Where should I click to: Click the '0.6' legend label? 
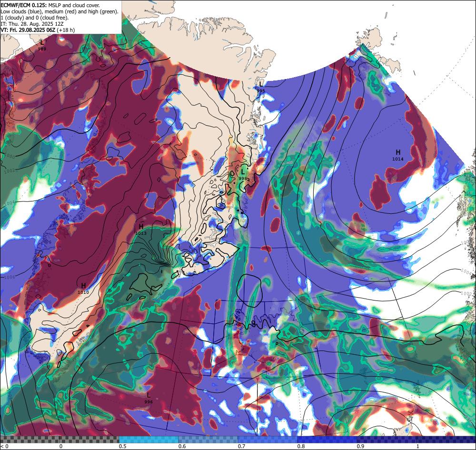(x=182, y=446)
